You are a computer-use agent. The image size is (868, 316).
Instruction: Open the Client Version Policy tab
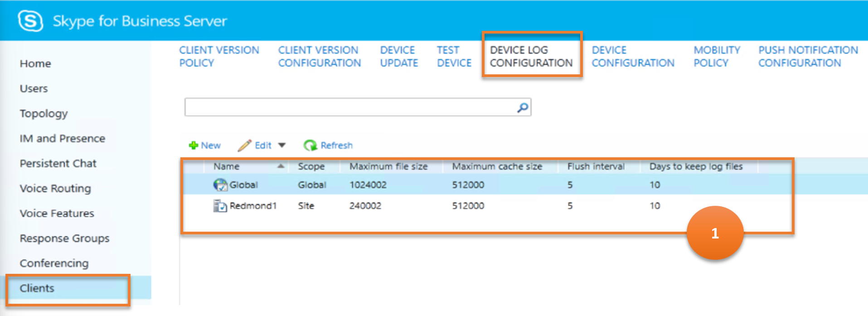click(x=219, y=56)
